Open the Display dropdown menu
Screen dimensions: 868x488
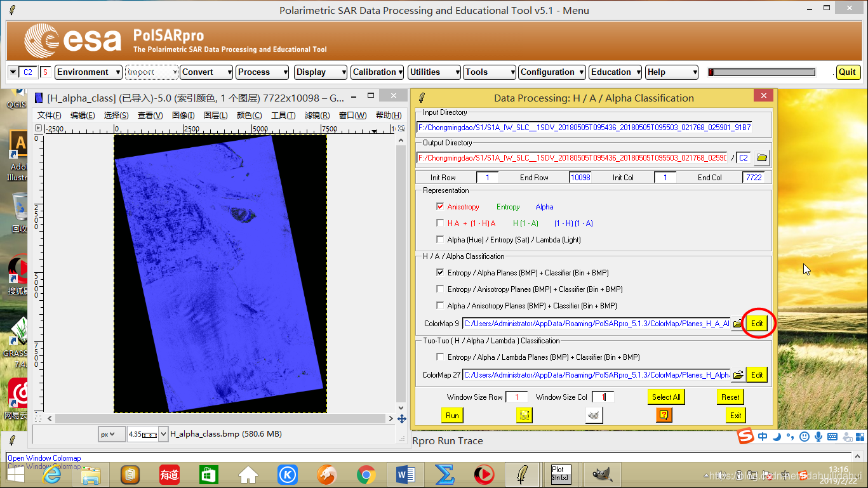tap(321, 72)
